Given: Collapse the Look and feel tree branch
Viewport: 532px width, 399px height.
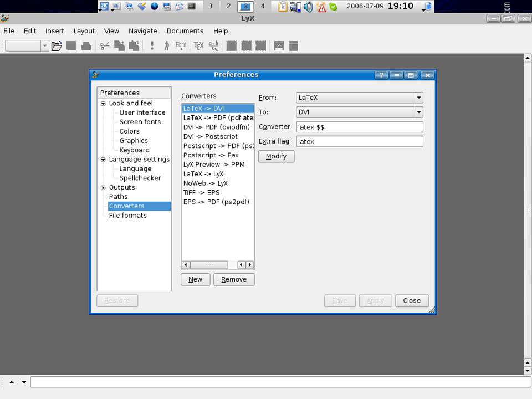Looking at the screenshot, I should [x=103, y=104].
